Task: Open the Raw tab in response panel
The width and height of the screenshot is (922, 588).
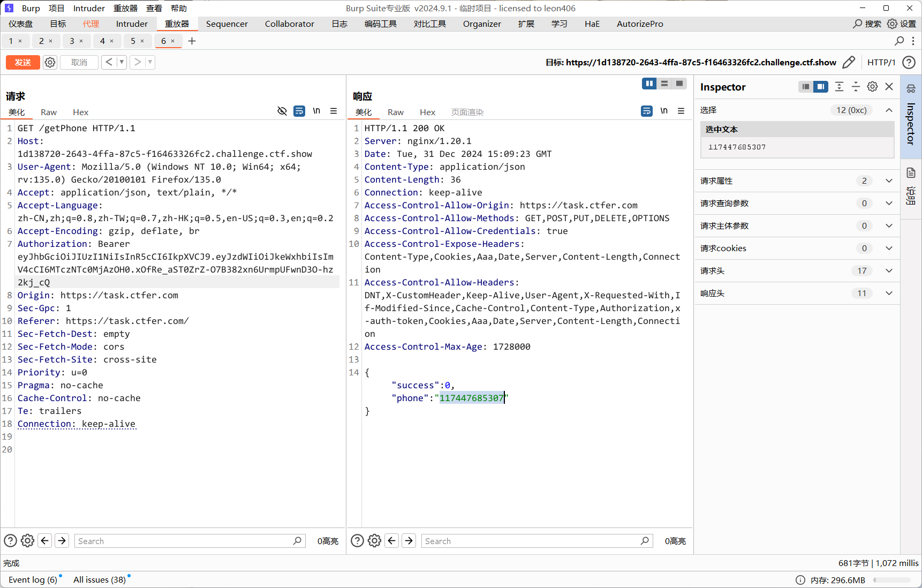Action: 396,112
